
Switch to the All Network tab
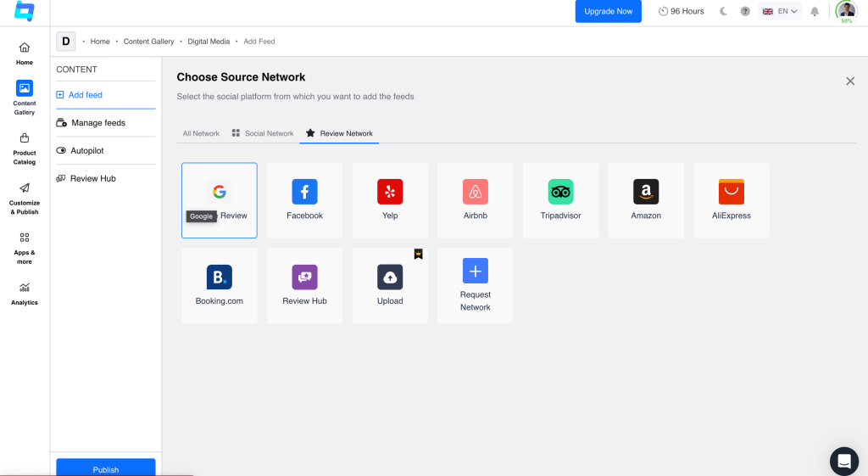201,133
